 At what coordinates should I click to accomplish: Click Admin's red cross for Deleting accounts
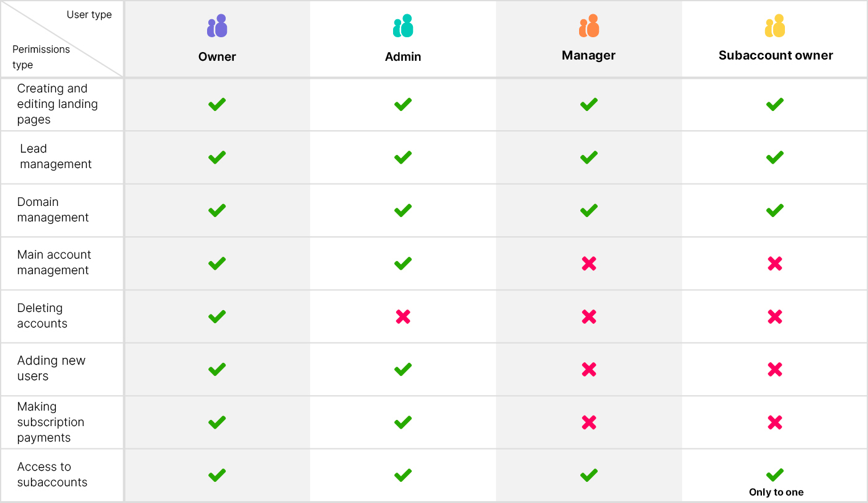(403, 317)
